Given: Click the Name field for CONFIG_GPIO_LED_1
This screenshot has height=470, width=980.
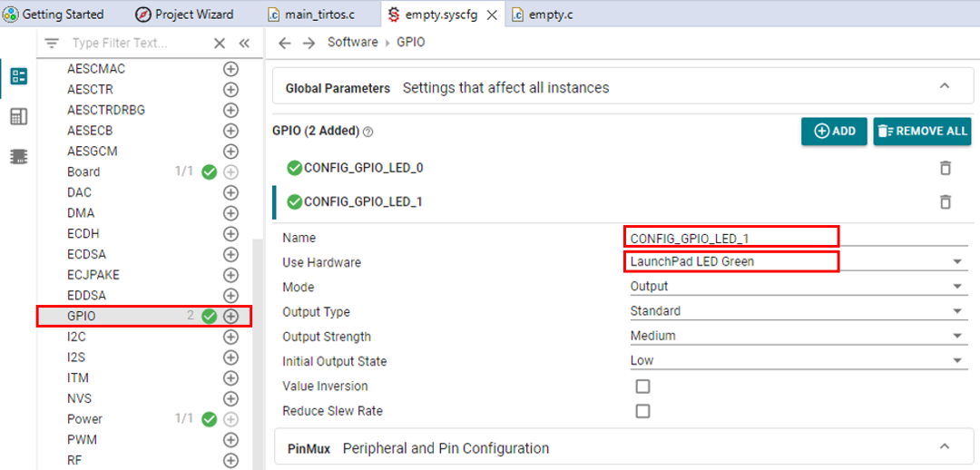Looking at the screenshot, I should coord(730,238).
